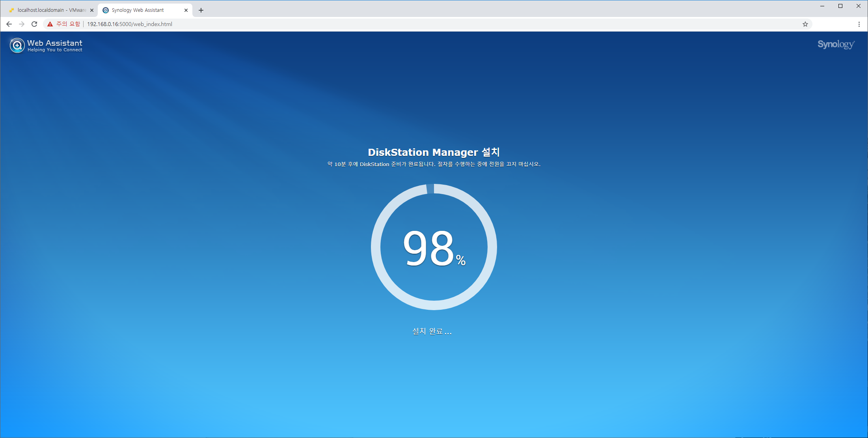Click the '주의 요함' security label

point(68,24)
